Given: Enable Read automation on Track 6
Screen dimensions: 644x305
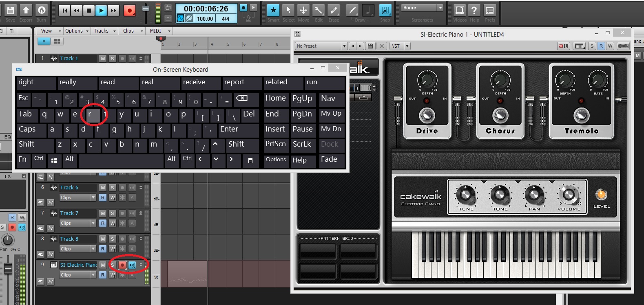Looking at the screenshot, I should click(x=103, y=197).
